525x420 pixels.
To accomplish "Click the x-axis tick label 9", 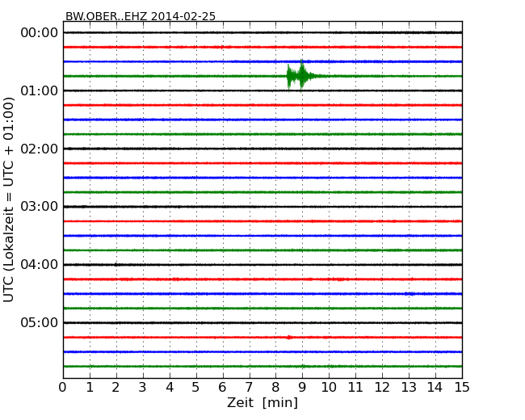I will [x=302, y=388].
